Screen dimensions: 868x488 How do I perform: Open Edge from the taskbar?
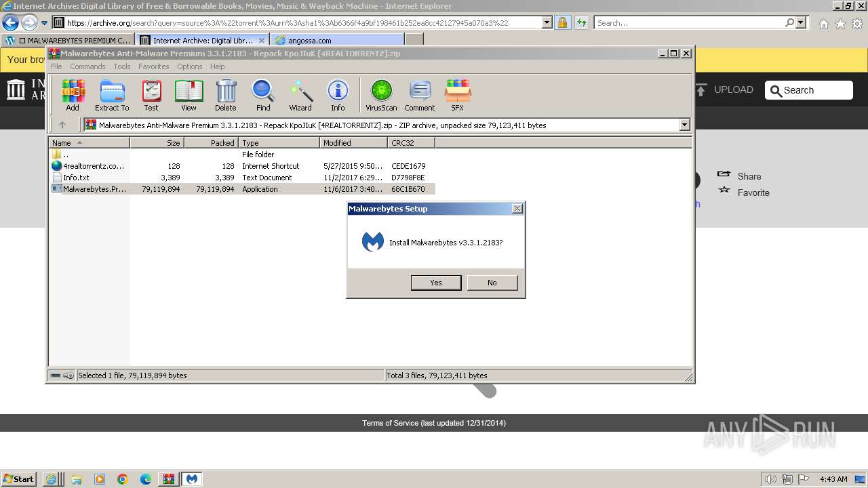click(145, 479)
